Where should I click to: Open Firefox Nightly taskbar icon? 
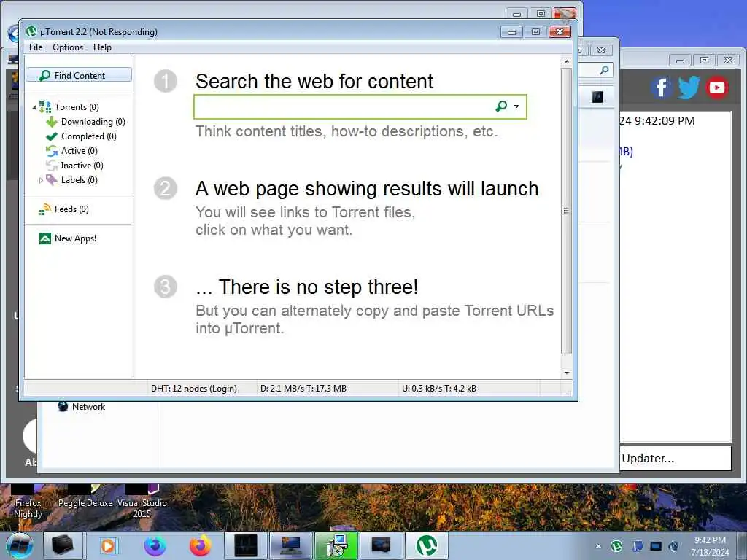click(155, 545)
